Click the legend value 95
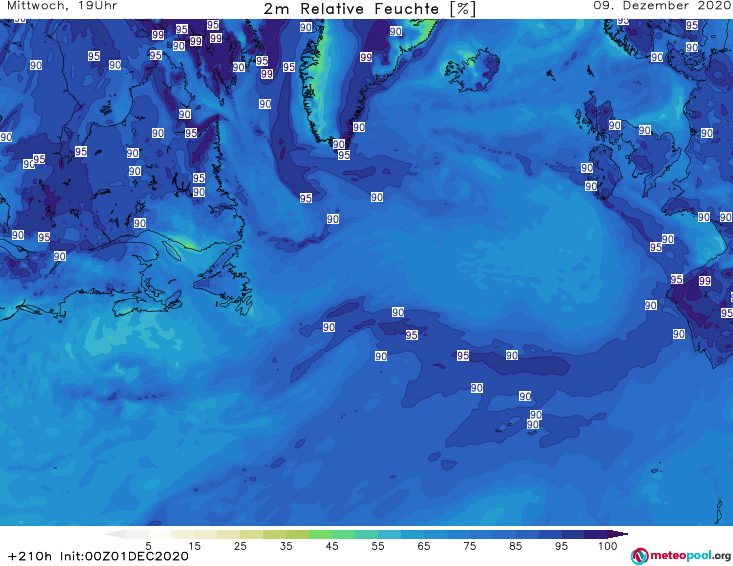The height and width of the screenshot is (566, 733). point(561,546)
